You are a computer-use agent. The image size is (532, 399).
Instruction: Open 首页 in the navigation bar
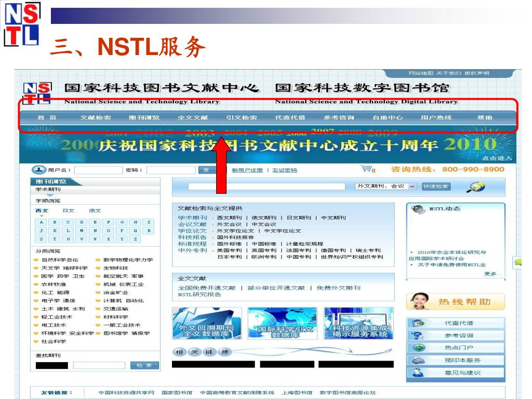coord(47,118)
